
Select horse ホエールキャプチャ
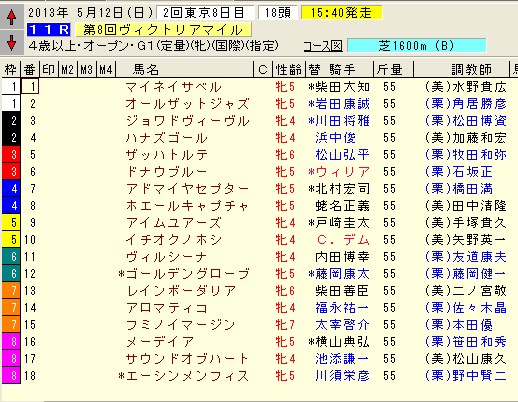187,206
